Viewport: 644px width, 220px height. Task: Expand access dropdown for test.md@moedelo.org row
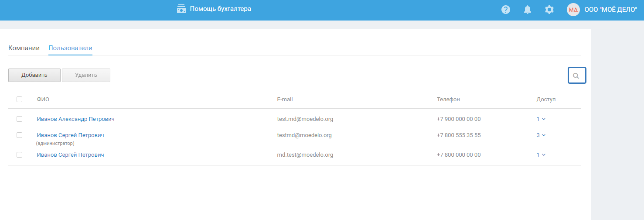click(541, 119)
